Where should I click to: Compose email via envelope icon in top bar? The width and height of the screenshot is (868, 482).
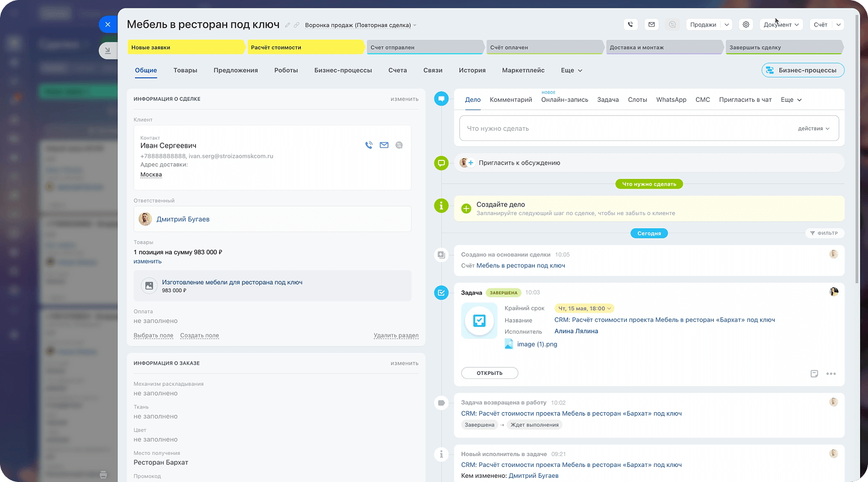(652, 24)
